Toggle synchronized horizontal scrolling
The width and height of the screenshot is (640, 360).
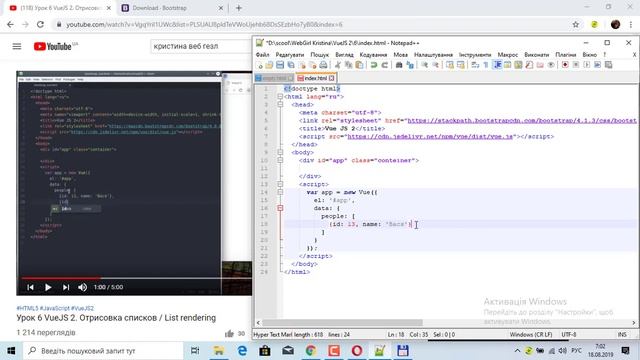click(460, 65)
